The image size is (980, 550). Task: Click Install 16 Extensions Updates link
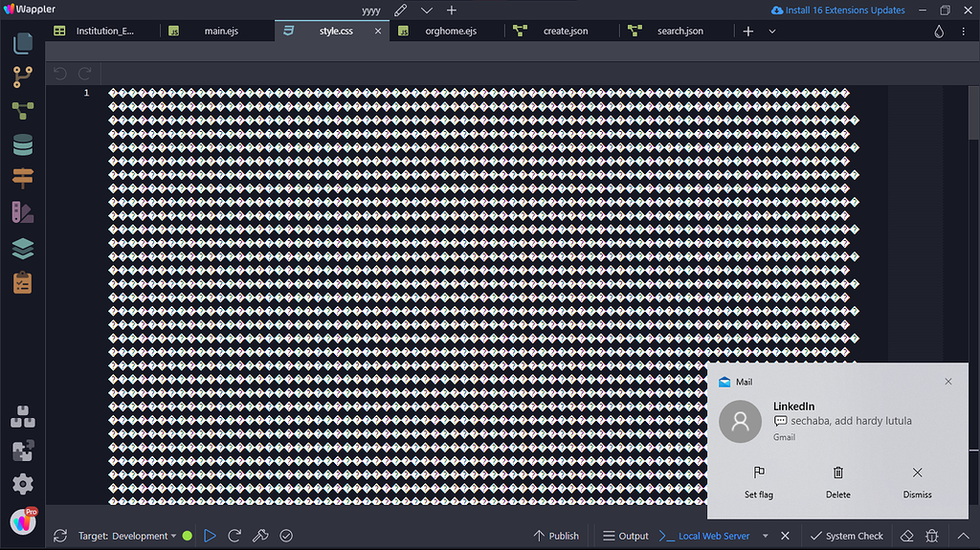coord(837,11)
